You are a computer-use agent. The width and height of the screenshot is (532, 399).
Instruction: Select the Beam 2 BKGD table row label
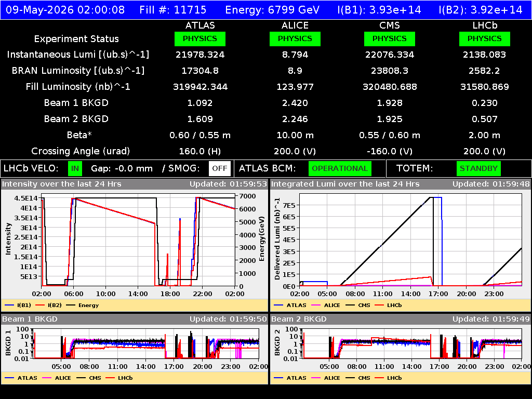[x=76, y=119]
